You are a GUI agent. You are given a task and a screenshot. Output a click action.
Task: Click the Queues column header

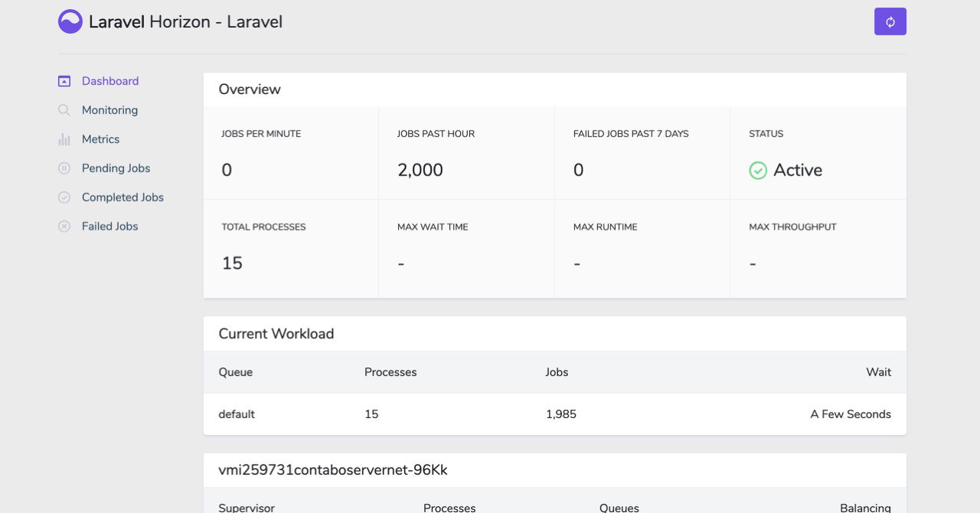tap(619, 508)
